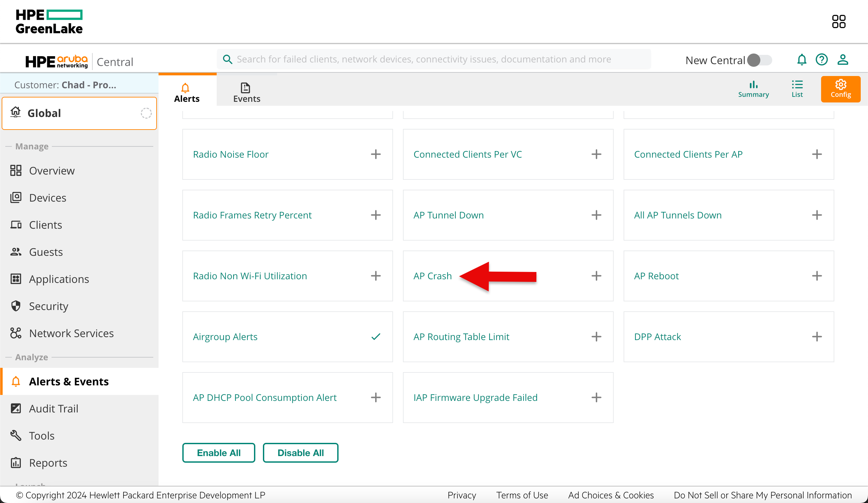The height and width of the screenshot is (503, 868).
Task: Open the GreenLake app grid launcher
Action: coord(839,21)
